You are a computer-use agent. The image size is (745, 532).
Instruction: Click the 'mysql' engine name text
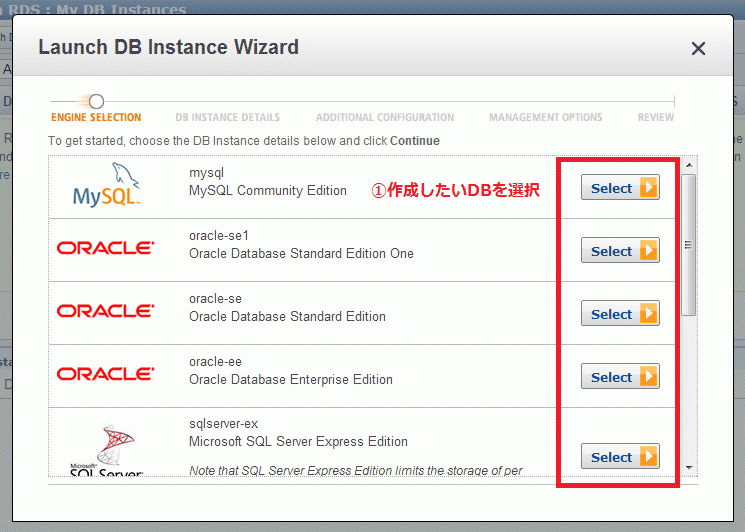click(x=206, y=173)
